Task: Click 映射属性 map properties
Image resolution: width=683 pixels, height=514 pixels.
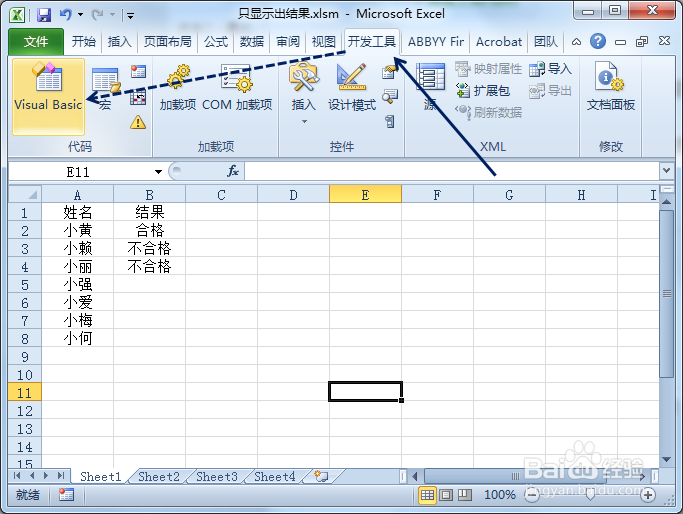Action: pos(488,68)
